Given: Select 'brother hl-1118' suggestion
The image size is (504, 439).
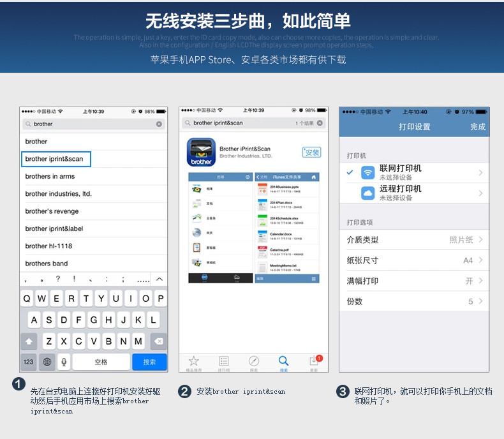Looking at the screenshot, I should coord(94,246).
